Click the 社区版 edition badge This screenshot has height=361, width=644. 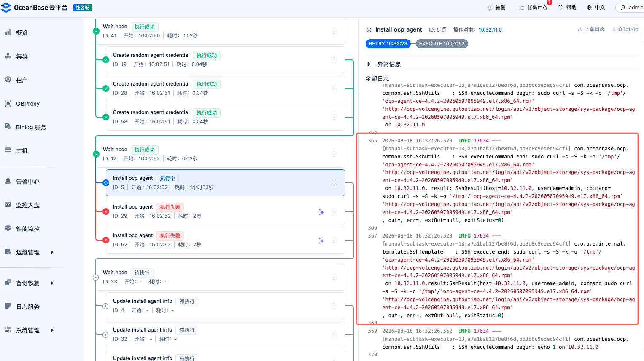pos(83,8)
